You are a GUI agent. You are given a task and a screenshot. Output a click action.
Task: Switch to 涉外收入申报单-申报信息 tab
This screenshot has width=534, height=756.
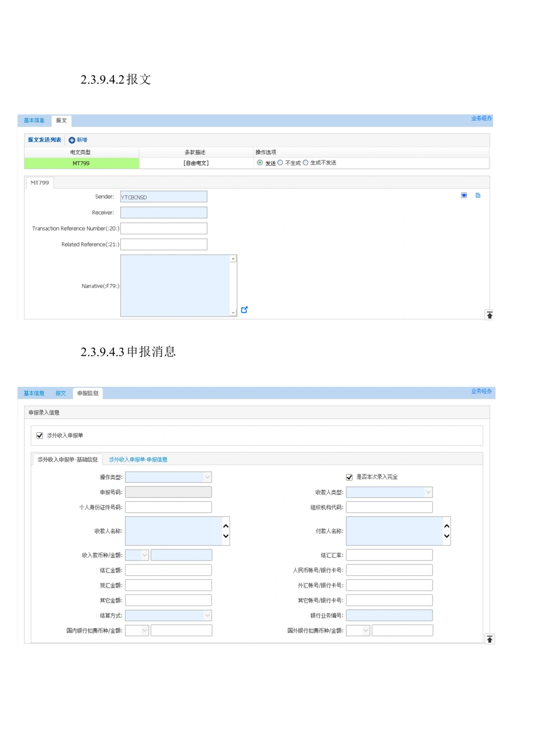(138, 459)
